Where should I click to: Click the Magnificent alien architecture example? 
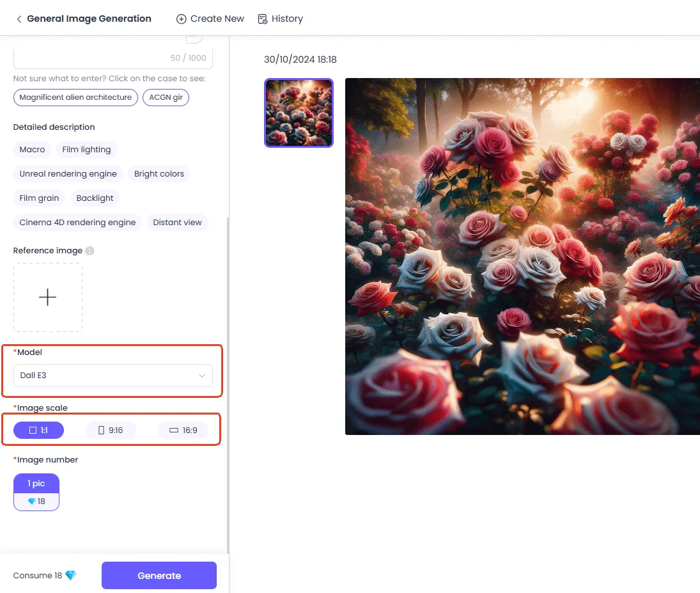click(x=75, y=97)
